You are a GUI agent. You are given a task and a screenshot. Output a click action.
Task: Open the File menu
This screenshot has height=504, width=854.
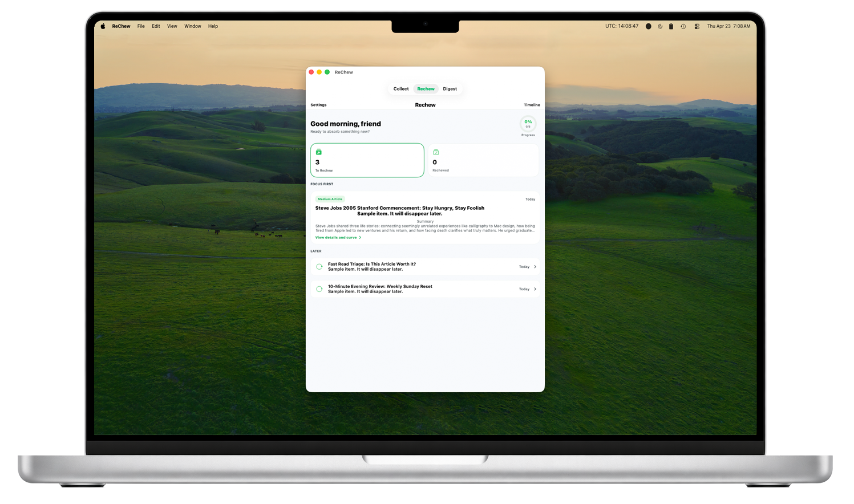tap(141, 26)
